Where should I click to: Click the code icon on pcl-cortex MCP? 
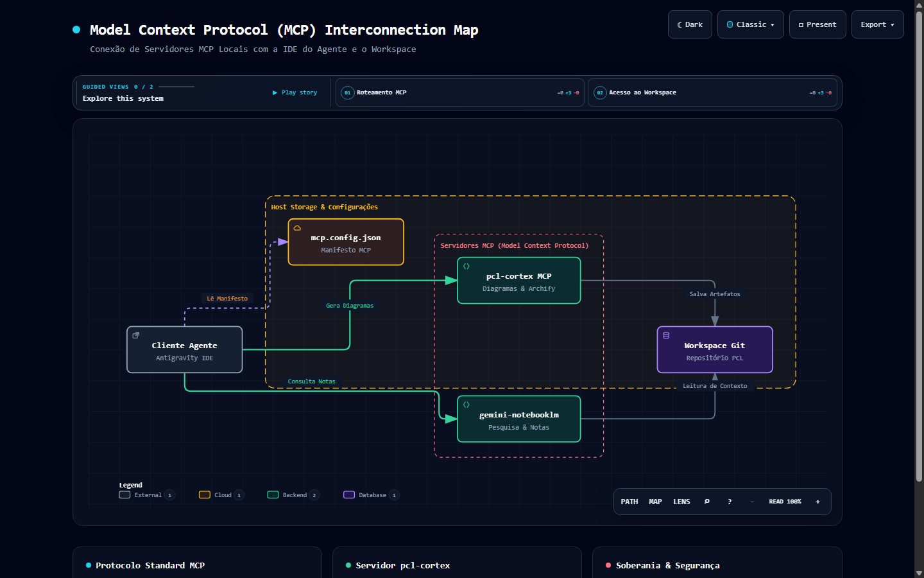466,266
